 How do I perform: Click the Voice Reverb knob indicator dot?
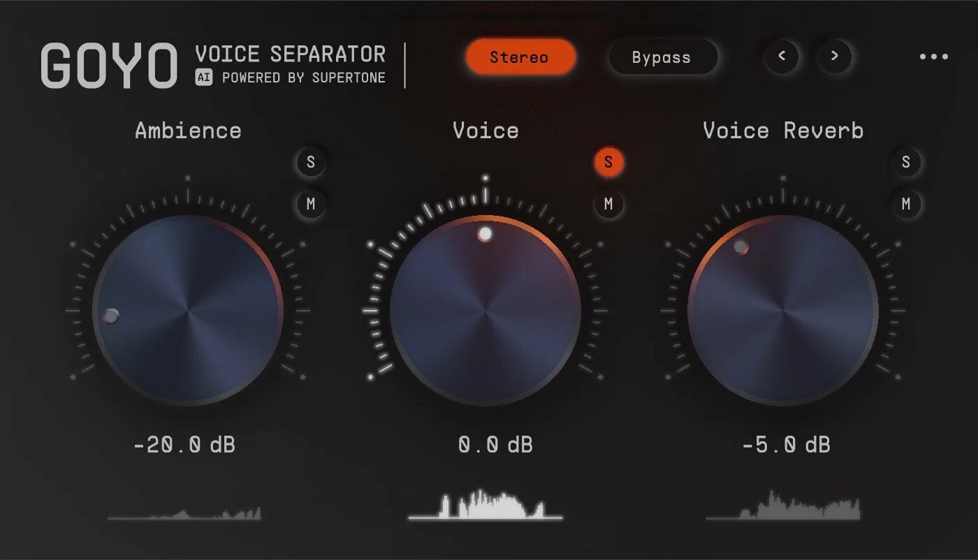pyautogui.click(x=740, y=246)
